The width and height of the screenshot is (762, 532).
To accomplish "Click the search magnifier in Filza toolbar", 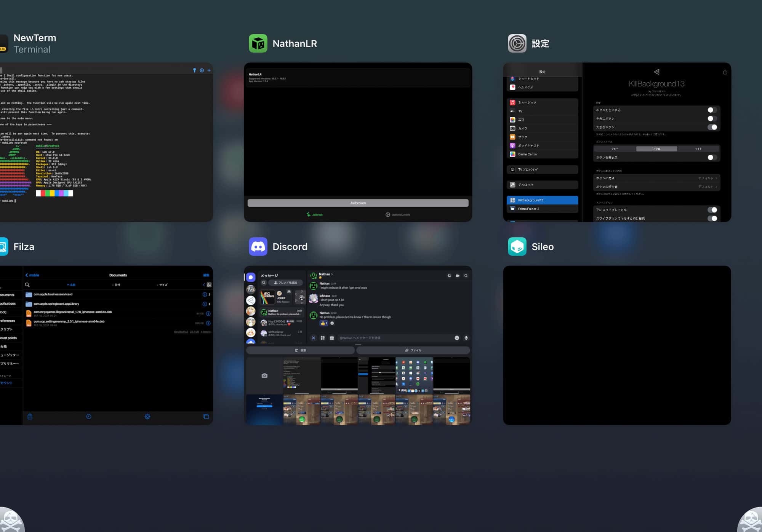I will (27, 285).
